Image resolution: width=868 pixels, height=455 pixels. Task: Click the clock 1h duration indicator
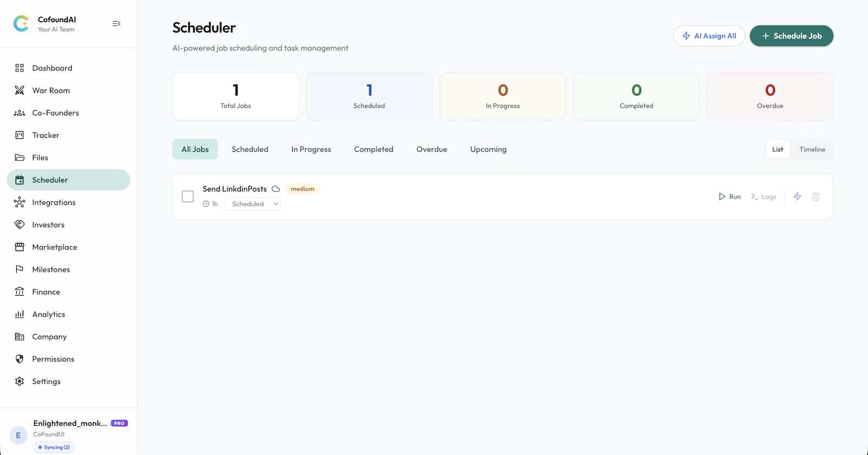pos(210,204)
